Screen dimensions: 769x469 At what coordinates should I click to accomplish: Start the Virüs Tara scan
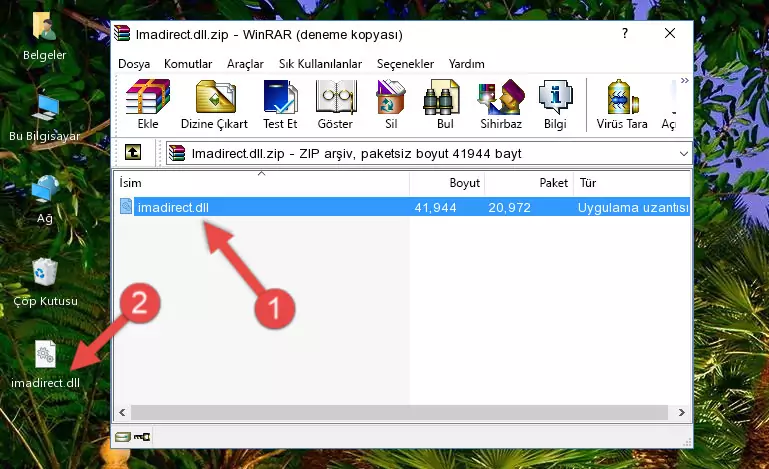(x=622, y=104)
